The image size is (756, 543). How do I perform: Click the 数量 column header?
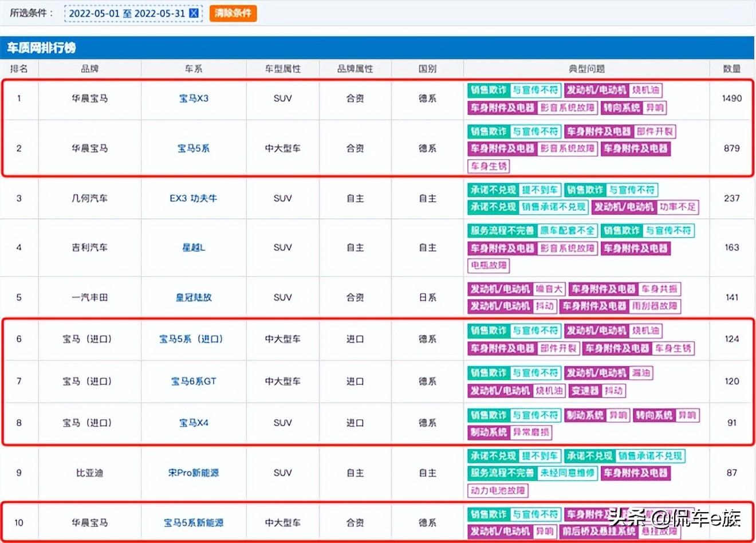pos(732,69)
